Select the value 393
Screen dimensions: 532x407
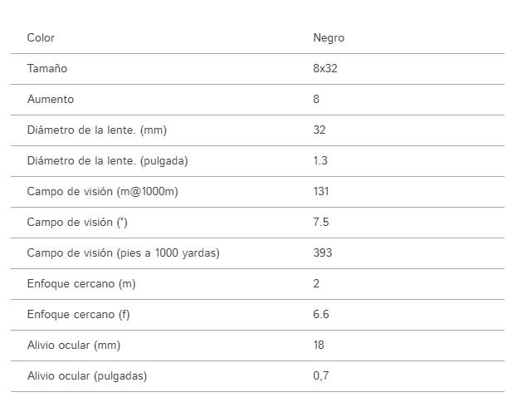coord(323,253)
